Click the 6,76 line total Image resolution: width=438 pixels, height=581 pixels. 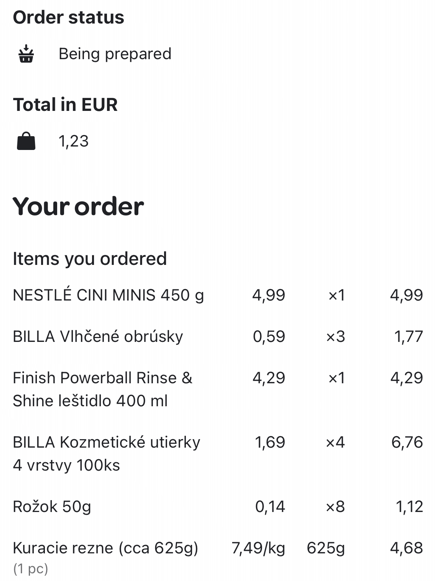[x=407, y=442]
